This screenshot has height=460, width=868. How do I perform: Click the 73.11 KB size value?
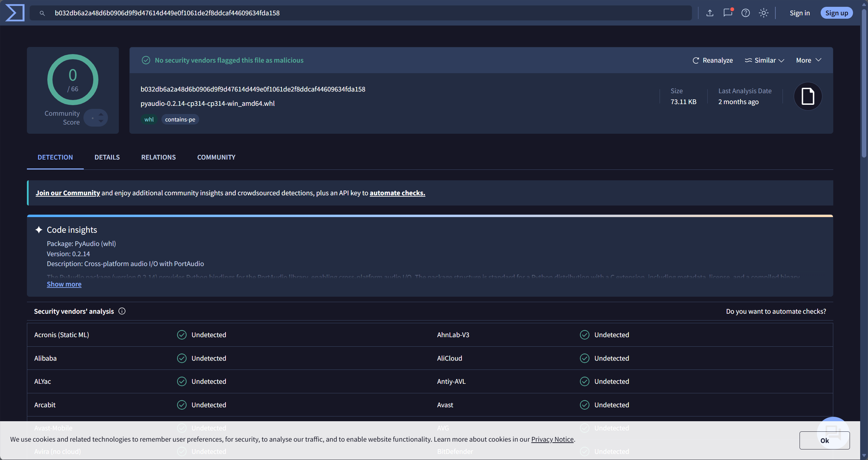point(683,102)
